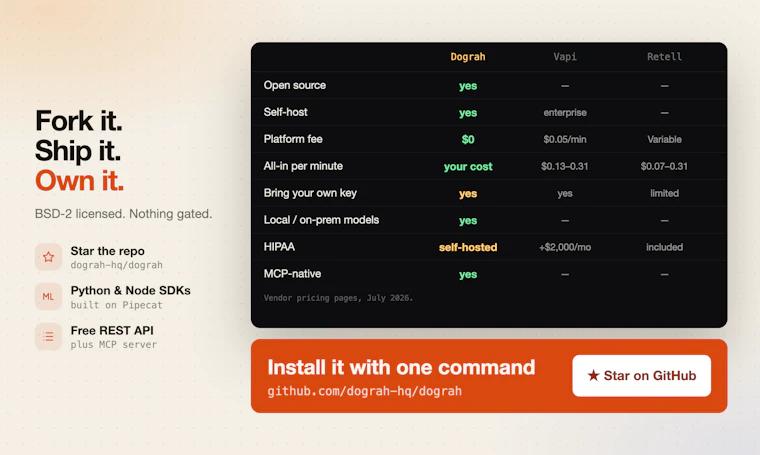The height and width of the screenshot is (455, 760).
Task: Click Vapi's $0.13–0.31 per minute value
Action: (565, 167)
